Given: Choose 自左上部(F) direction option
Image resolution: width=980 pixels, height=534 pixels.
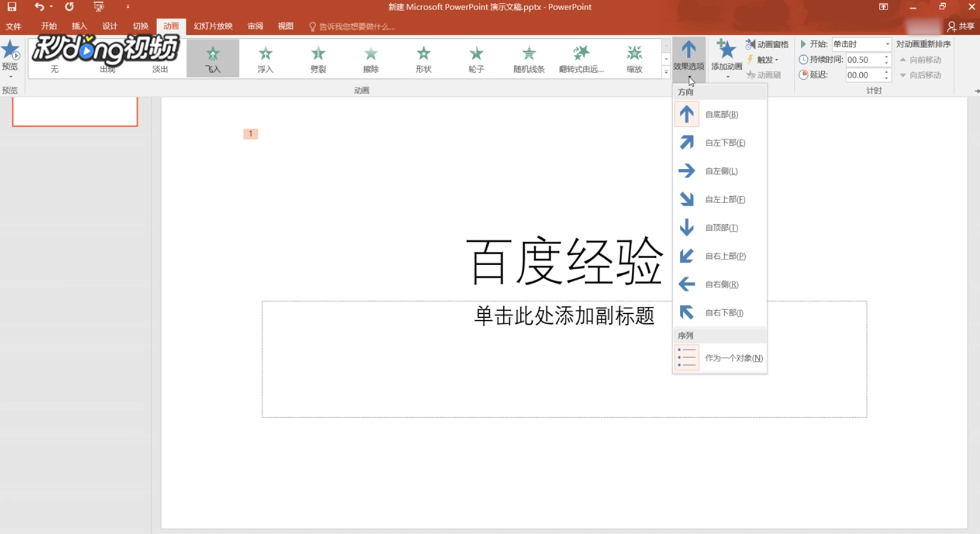Looking at the screenshot, I should (720, 199).
